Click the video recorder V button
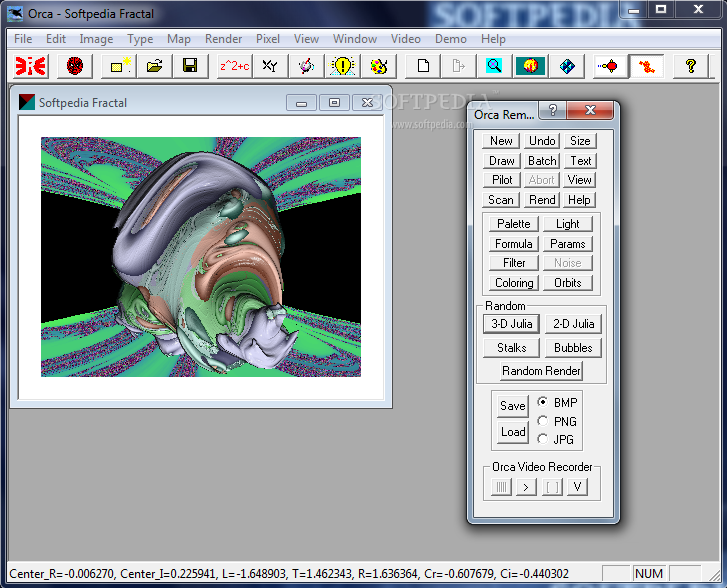 click(x=577, y=487)
